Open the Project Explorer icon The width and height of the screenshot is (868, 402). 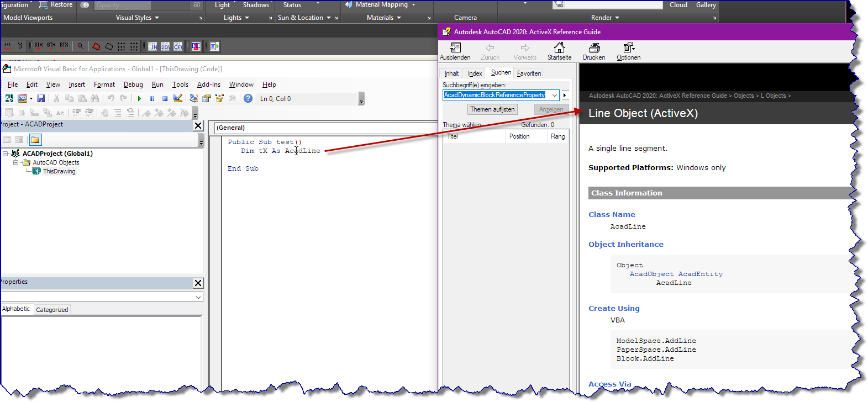[x=194, y=98]
